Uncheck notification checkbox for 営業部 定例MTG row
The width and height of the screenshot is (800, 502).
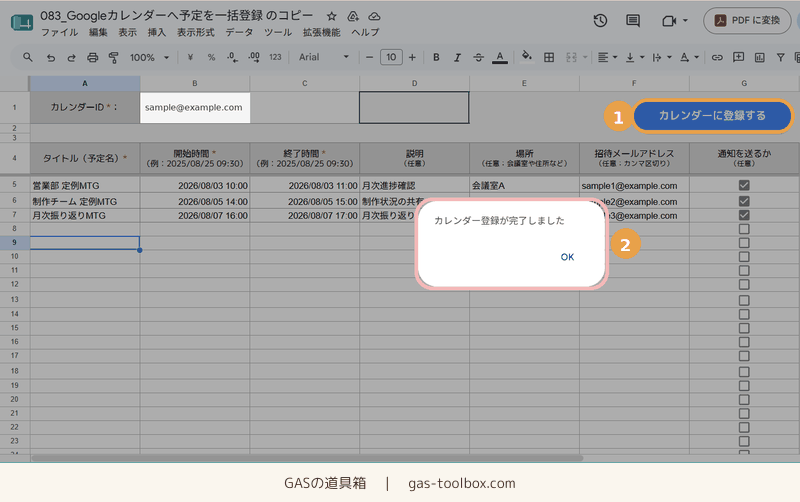coord(744,185)
